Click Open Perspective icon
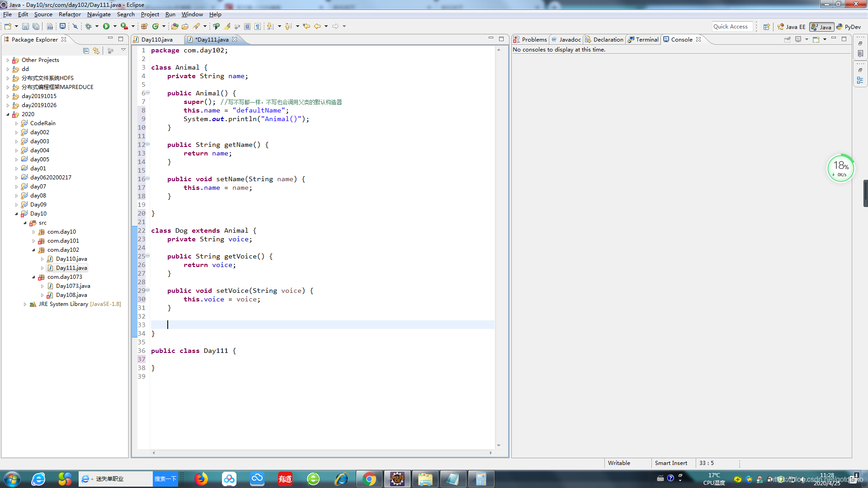The height and width of the screenshot is (488, 868). [x=766, y=27]
